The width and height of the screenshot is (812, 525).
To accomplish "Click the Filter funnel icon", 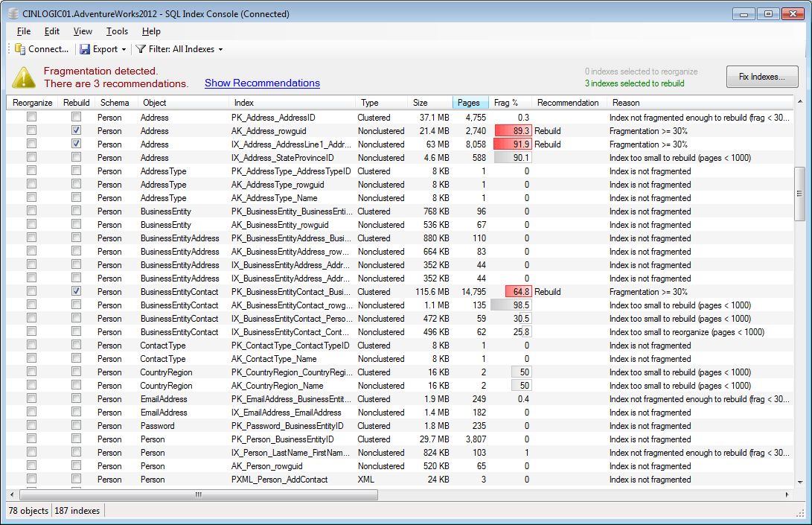I will 140,49.
